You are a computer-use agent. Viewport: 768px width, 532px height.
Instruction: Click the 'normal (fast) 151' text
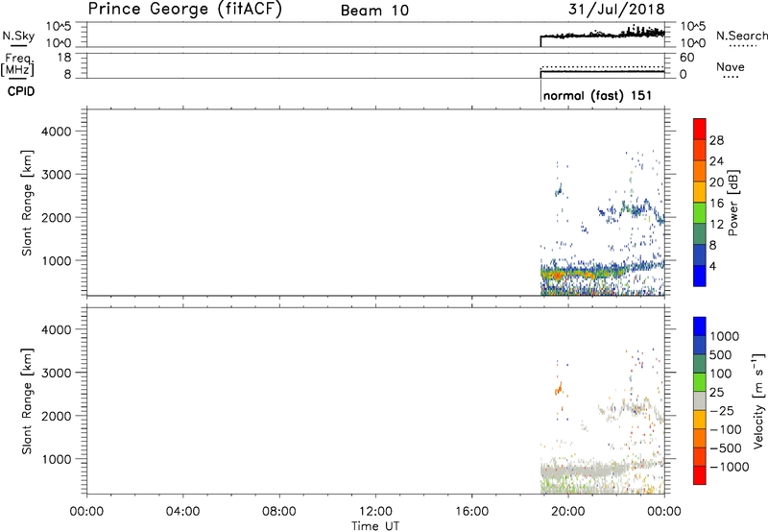(597, 95)
